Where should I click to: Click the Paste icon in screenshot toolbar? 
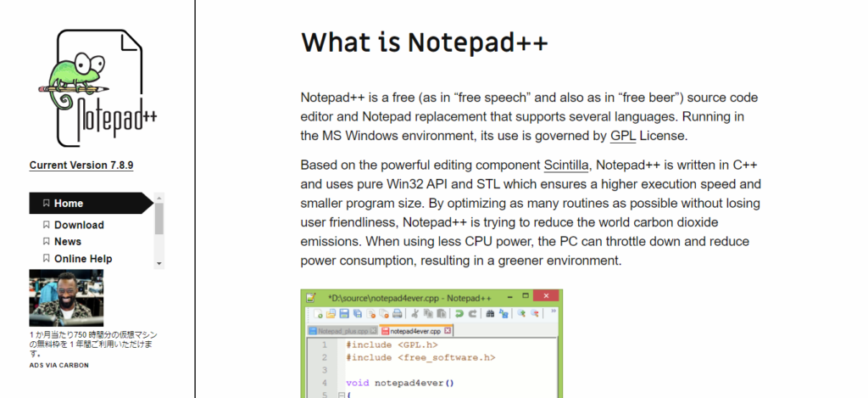click(442, 314)
